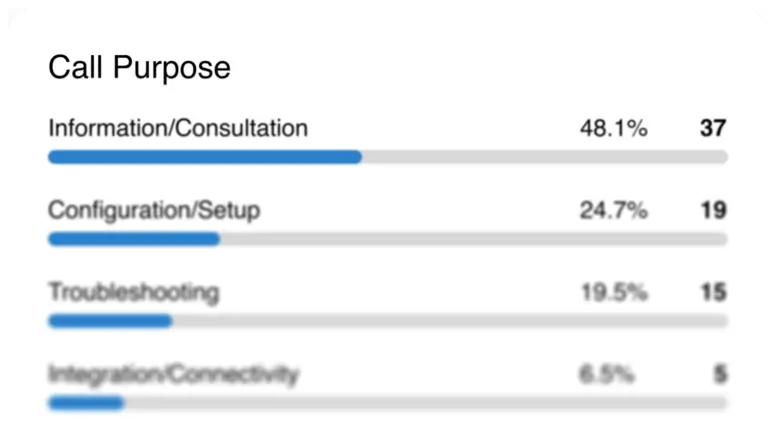
Task: Click gray unfilled part of Troubleshooting bar
Action: tap(450, 321)
